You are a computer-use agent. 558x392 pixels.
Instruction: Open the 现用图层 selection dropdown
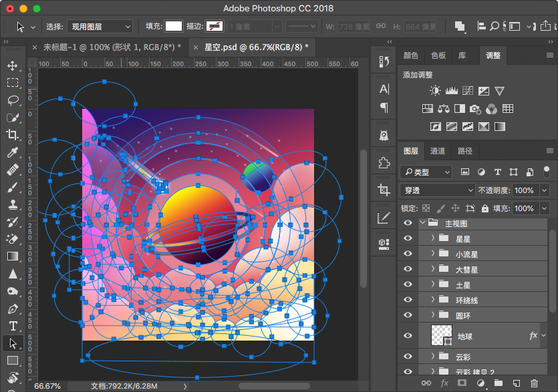click(x=100, y=27)
